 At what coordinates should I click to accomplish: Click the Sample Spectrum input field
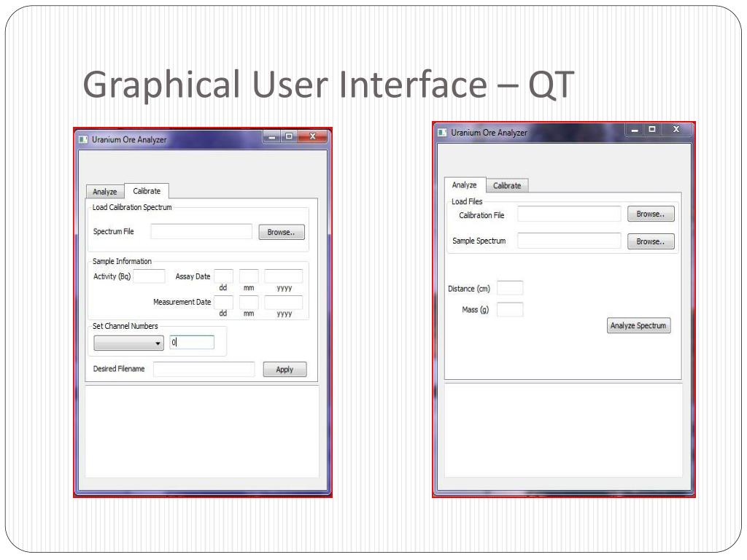[x=569, y=241]
